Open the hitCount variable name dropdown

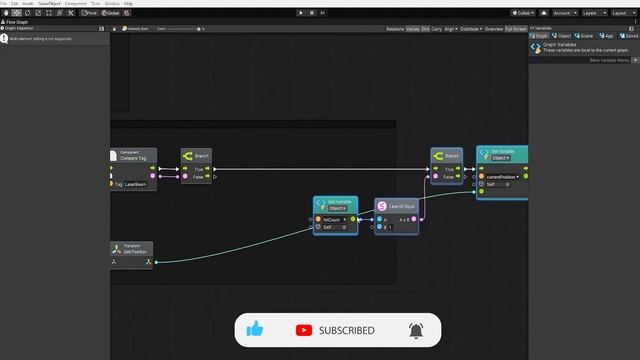click(x=334, y=220)
